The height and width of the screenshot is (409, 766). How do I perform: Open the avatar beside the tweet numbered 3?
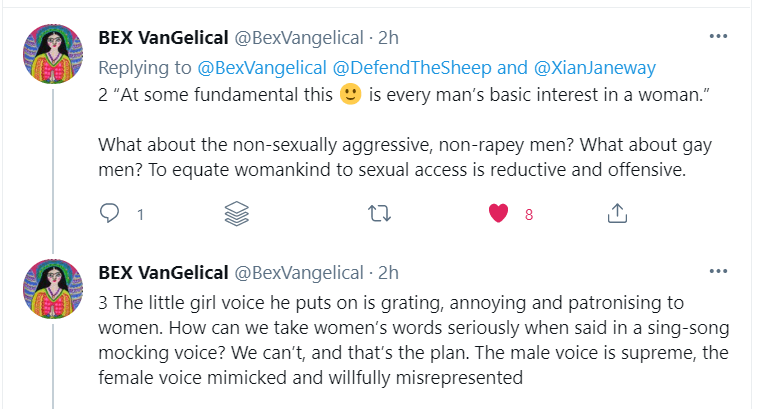52,288
